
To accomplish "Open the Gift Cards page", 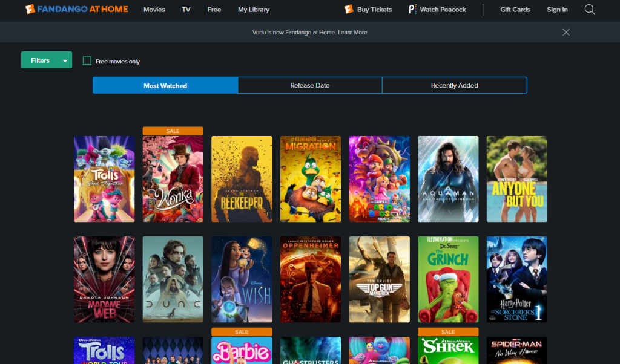I will tap(515, 10).
